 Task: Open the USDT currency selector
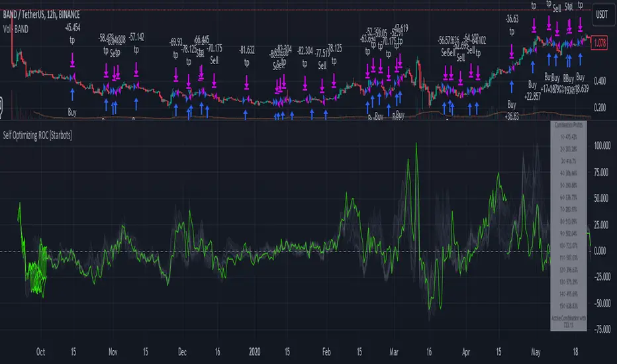click(601, 13)
